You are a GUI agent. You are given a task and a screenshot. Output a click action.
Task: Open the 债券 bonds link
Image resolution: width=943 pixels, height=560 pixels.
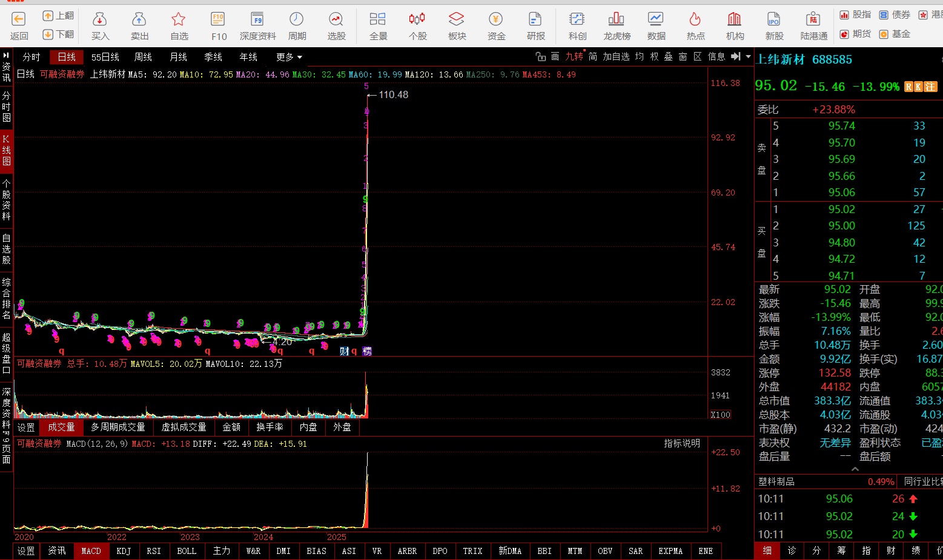pos(895,15)
